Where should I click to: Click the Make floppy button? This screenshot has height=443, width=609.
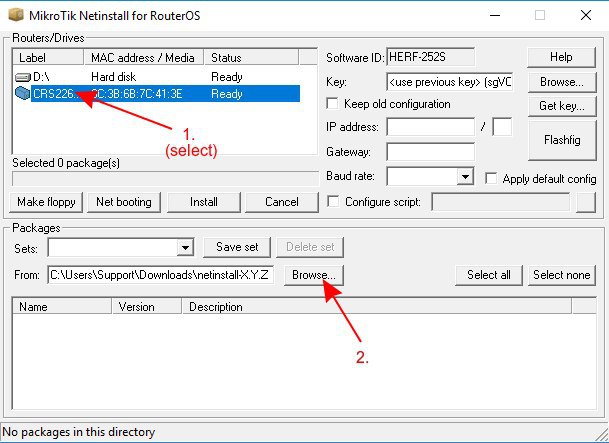pos(46,202)
